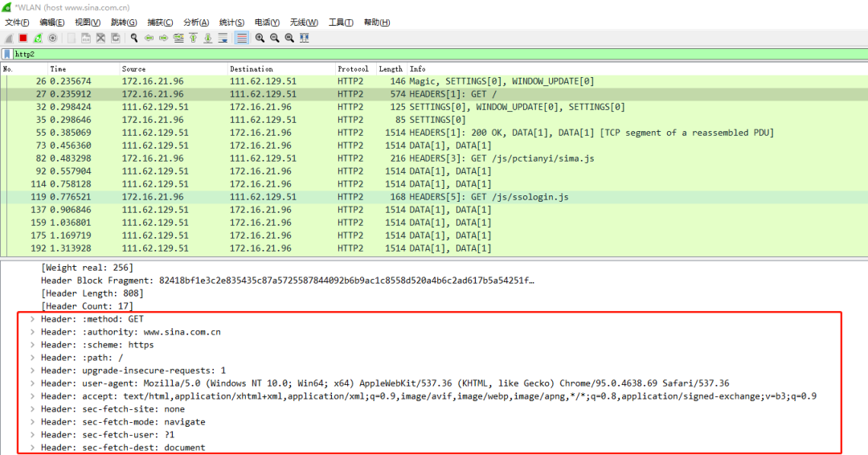Zoom in on packet list text
Image resolution: width=868 pixels, height=455 pixels.
[260, 38]
